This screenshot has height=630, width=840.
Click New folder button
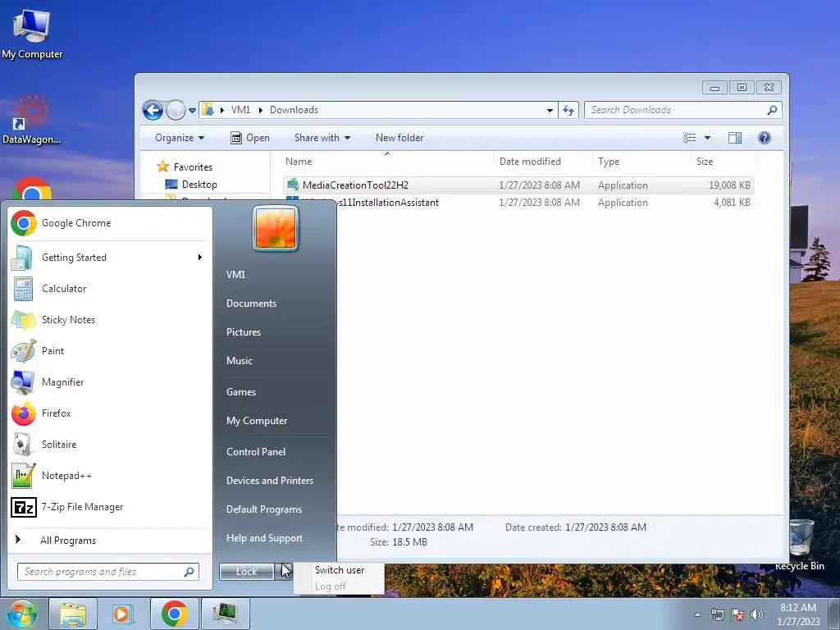point(399,138)
